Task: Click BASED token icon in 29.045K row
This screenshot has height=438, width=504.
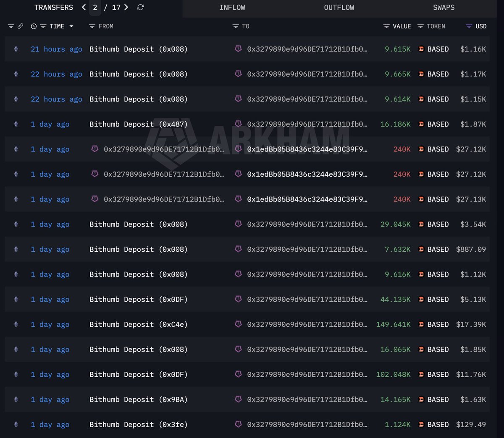Action: tap(421, 224)
